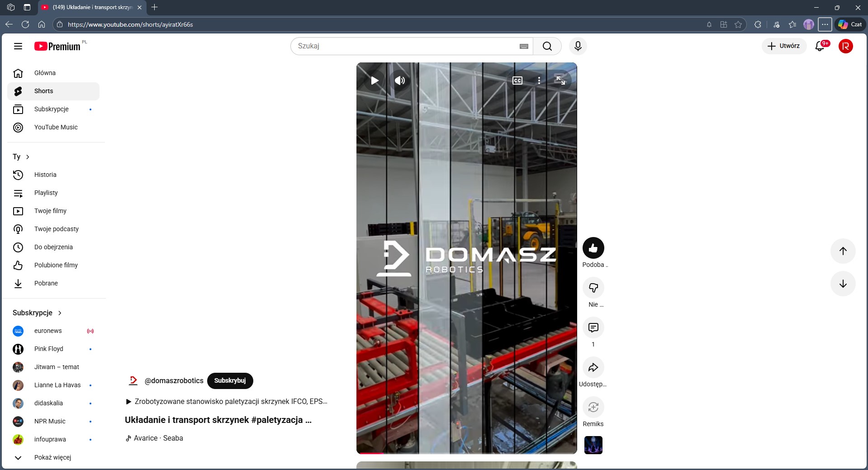Click the Remiks icon
The image size is (868, 470).
(x=593, y=407)
